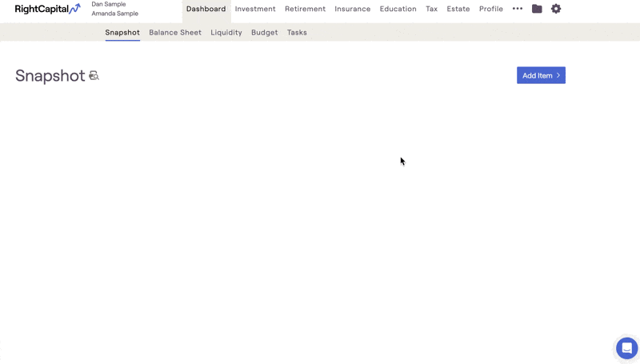Select the Snapshot tab
The image size is (640, 364).
(x=122, y=33)
